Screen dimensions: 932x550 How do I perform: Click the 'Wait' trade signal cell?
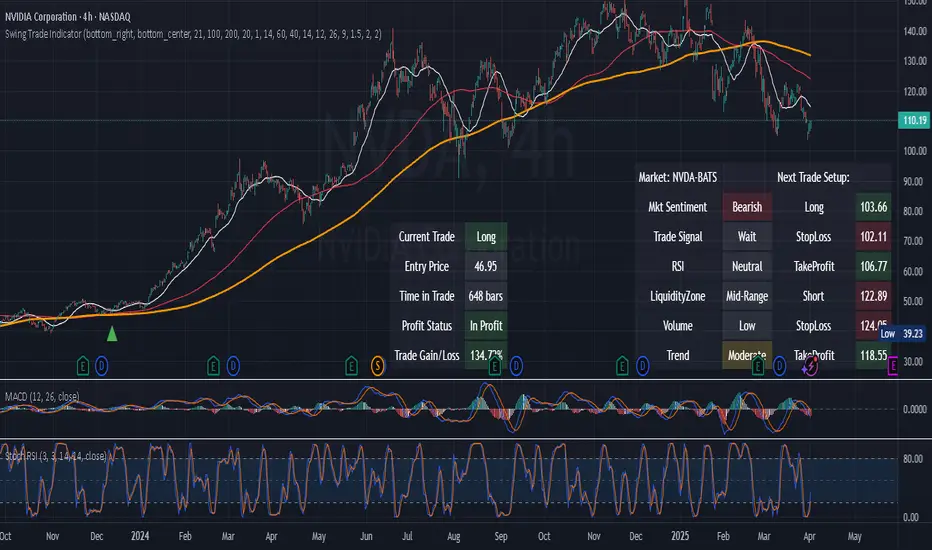pos(747,237)
